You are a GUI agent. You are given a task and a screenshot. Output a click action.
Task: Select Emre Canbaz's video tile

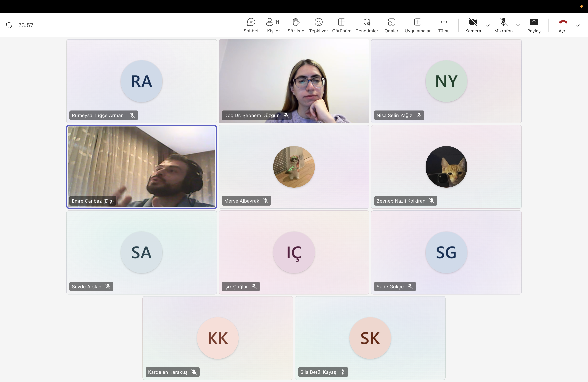(141, 167)
